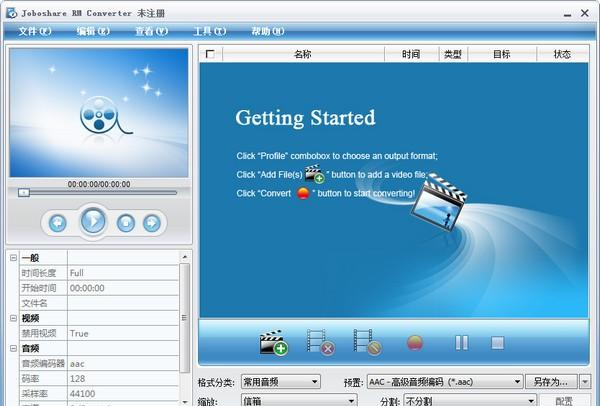Click the 码率 value 128
600x406 pixels.
[123, 378]
